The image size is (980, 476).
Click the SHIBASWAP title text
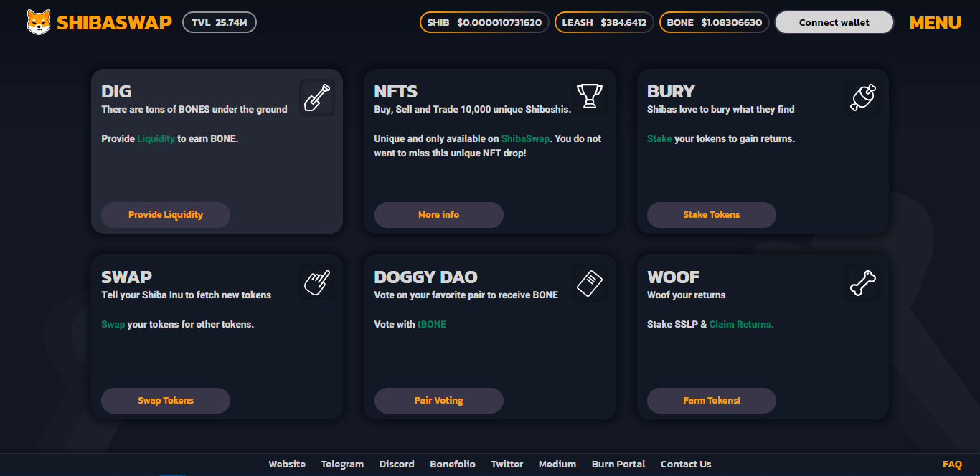click(114, 22)
